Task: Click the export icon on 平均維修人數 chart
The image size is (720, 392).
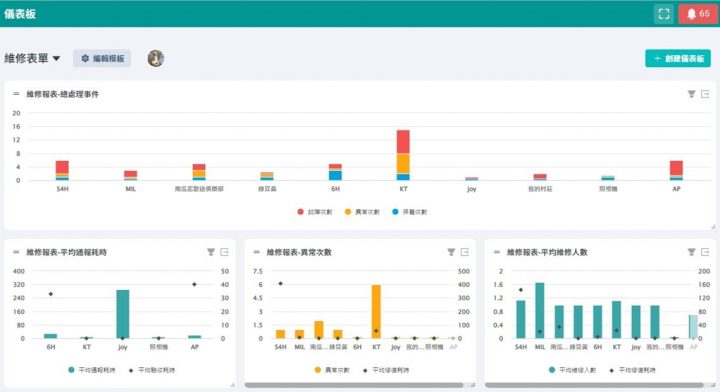Action: click(705, 252)
